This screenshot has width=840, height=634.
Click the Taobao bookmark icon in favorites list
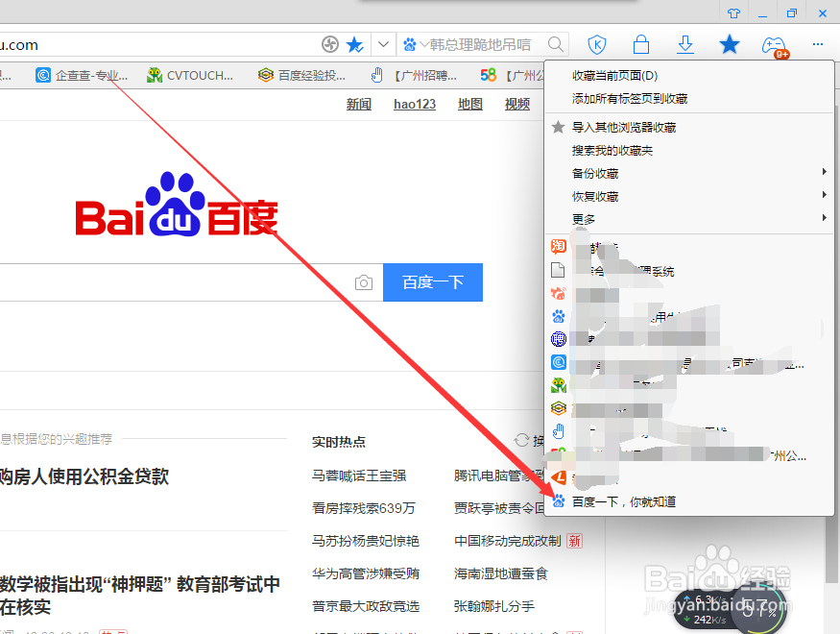(x=558, y=246)
